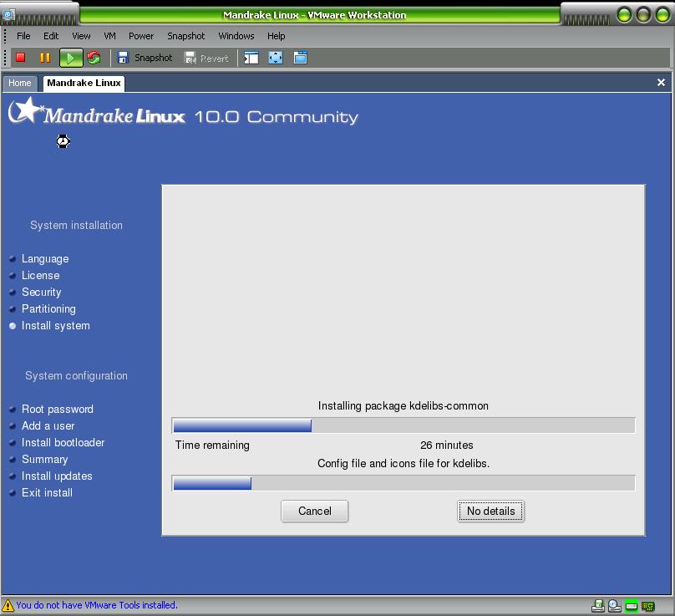The height and width of the screenshot is (616, 675).
Task: Open the File menu
Action: pyautogui.click(x=23, y=36)
